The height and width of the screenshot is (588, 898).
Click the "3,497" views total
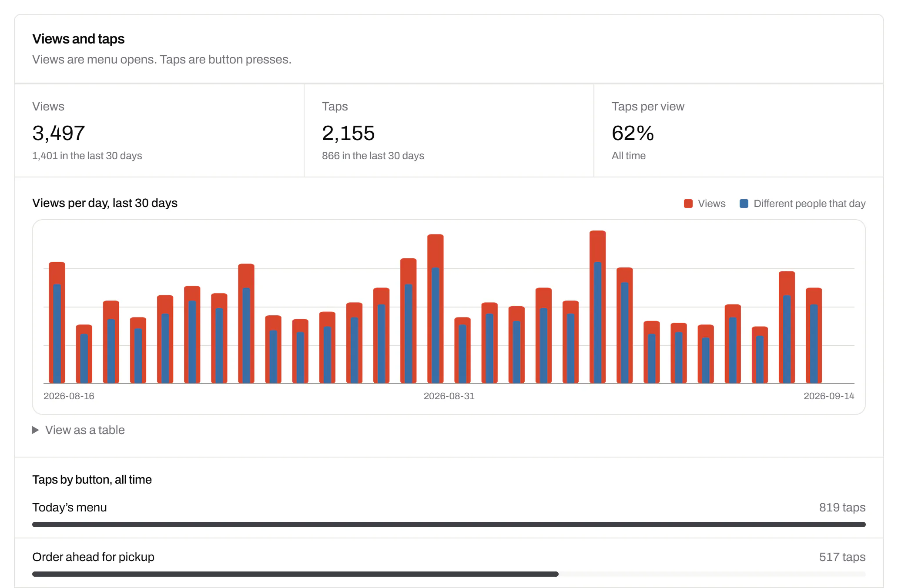point(59,133)
